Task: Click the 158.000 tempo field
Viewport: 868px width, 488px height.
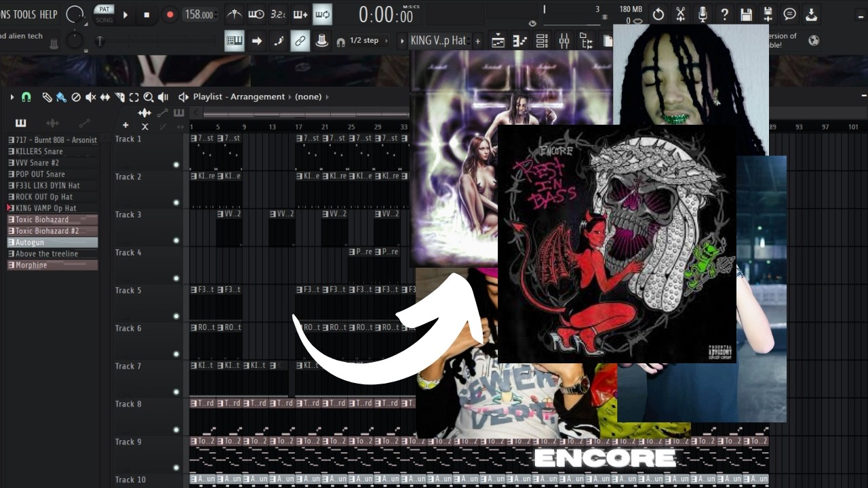Action: (x=200, y=14)
